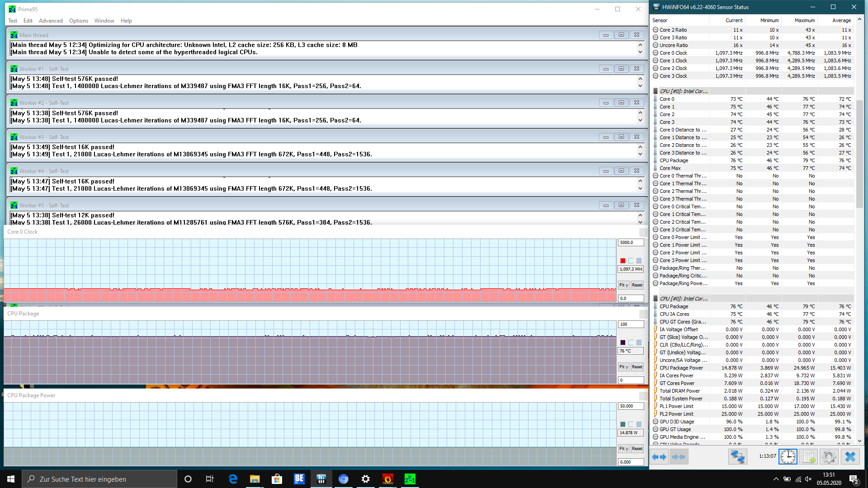
Task: Click the blue X close sensors icon
Action: tap(850, 457)
